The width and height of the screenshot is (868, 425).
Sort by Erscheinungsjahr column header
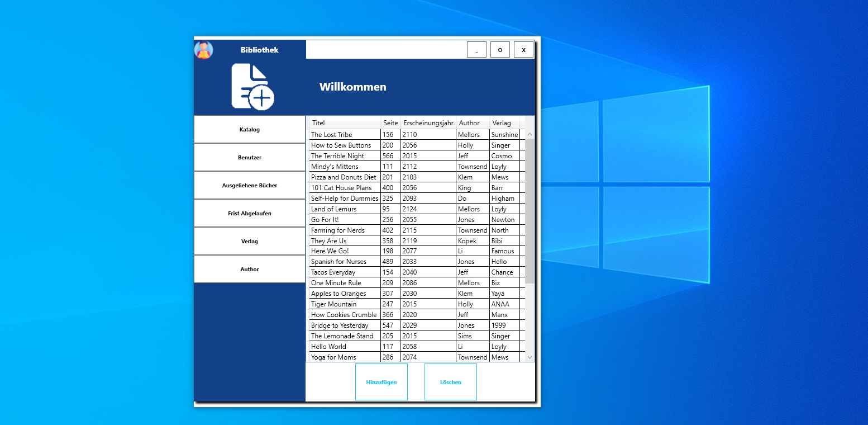[428, 122]
